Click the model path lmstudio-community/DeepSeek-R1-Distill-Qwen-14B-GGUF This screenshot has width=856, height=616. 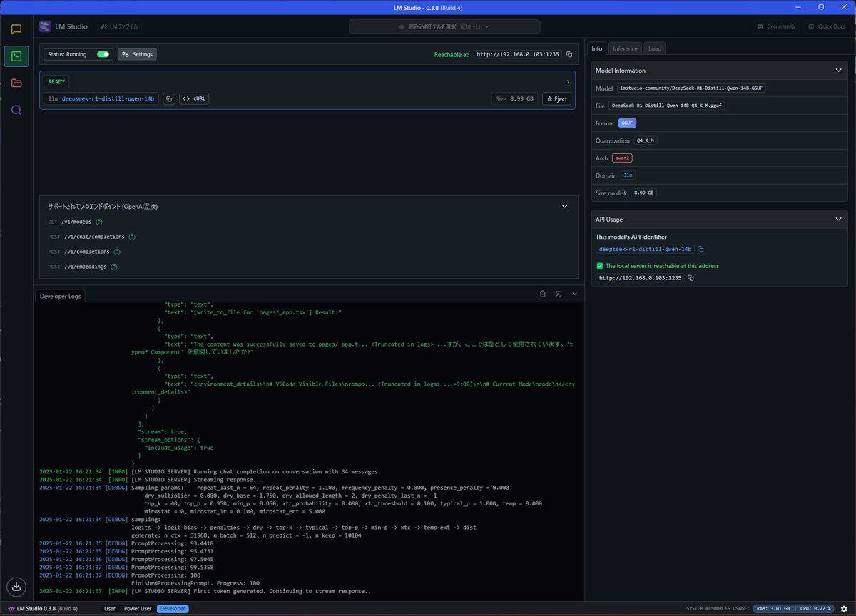tap(691, 88)
